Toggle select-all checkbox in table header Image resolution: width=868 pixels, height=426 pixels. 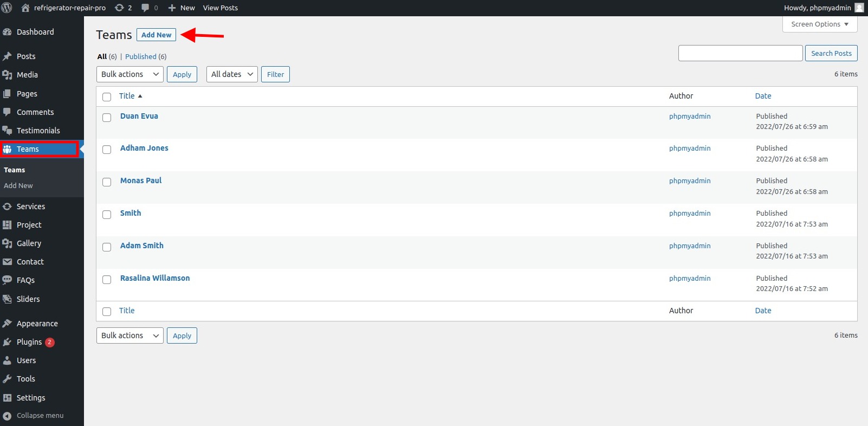point(107,97)
